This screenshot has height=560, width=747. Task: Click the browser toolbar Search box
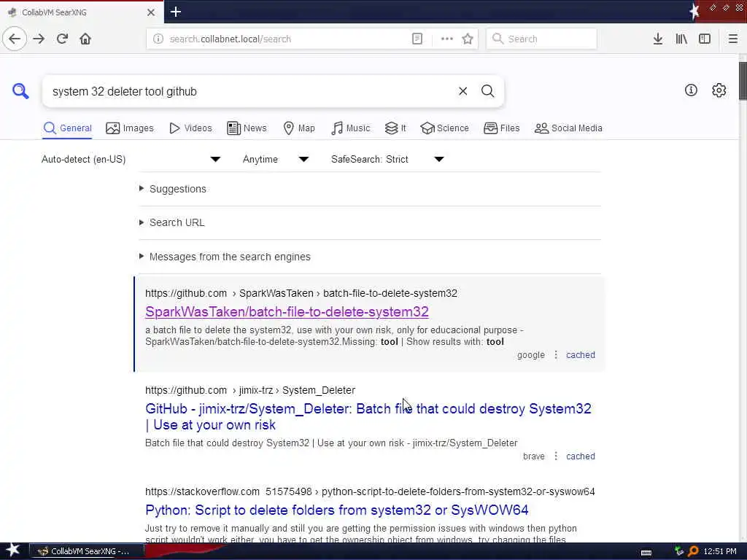(x=541, y=39)
